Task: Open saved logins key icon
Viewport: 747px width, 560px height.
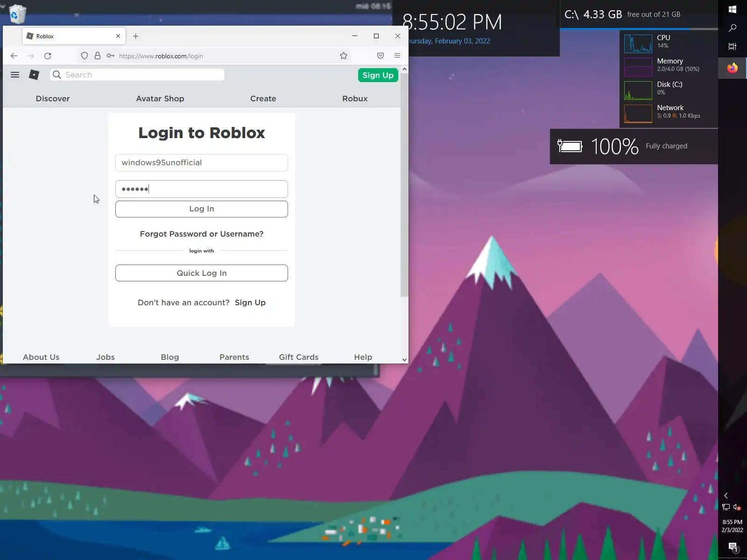Action: 111,56
